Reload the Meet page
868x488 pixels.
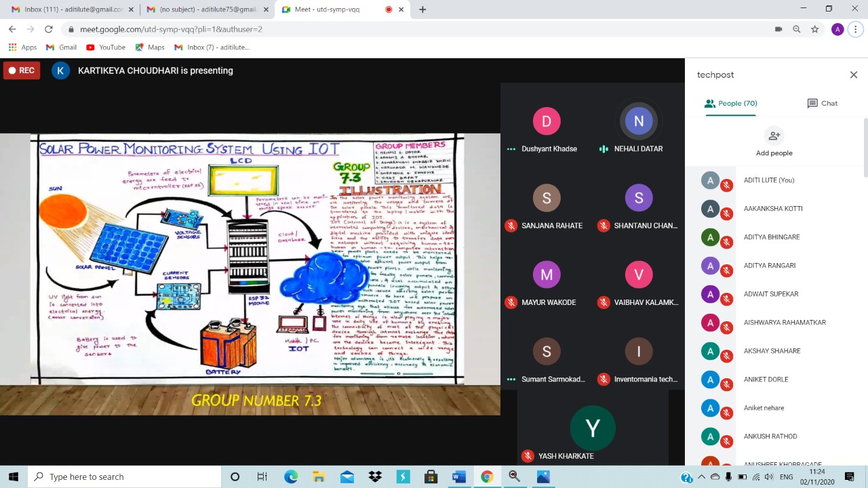49,29
